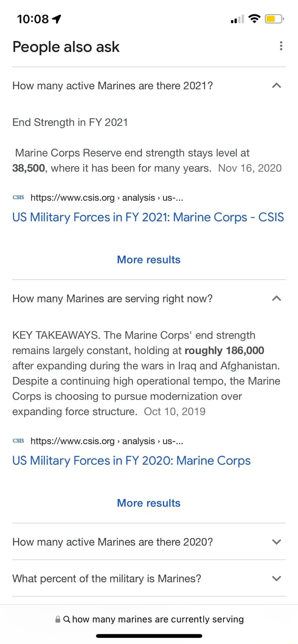This screenshot has width=298, height=644.
Task: Expand 'What percent of the military is Marines?'
Action: tap(276, 578)
